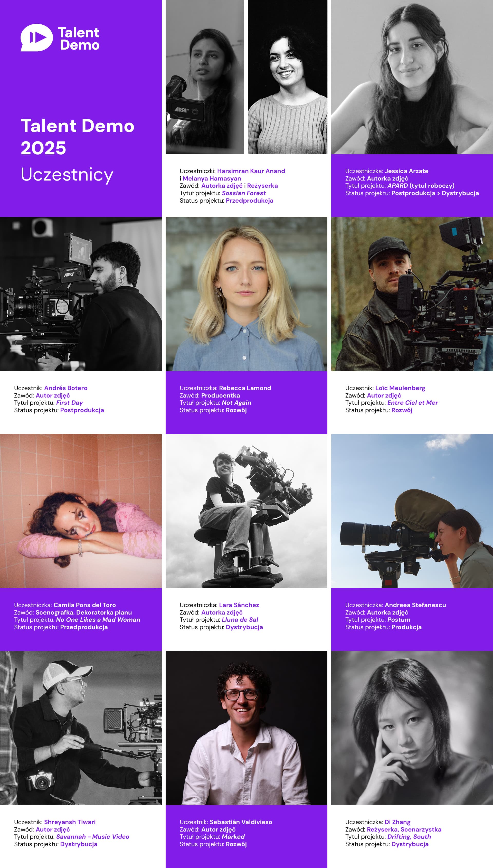493x868 pixels.
Task: Click 'Sossian Forest' project title
Action: 243,193
